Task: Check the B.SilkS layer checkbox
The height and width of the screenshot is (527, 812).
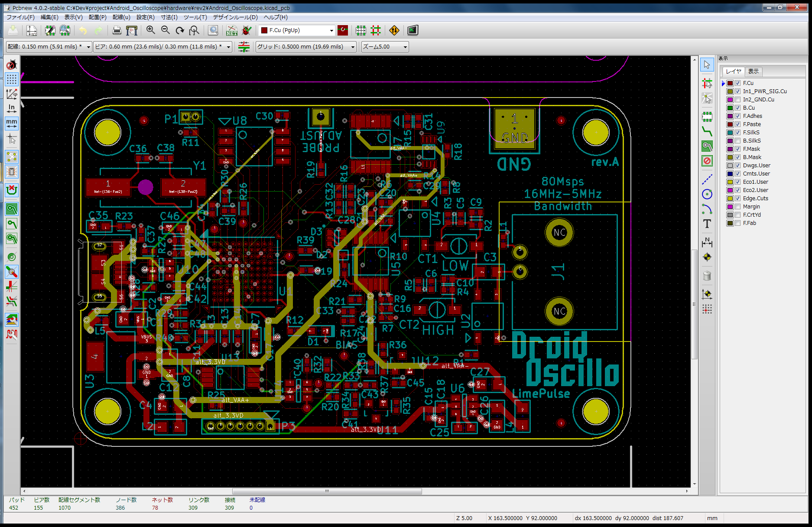Action: pos(737,141)
